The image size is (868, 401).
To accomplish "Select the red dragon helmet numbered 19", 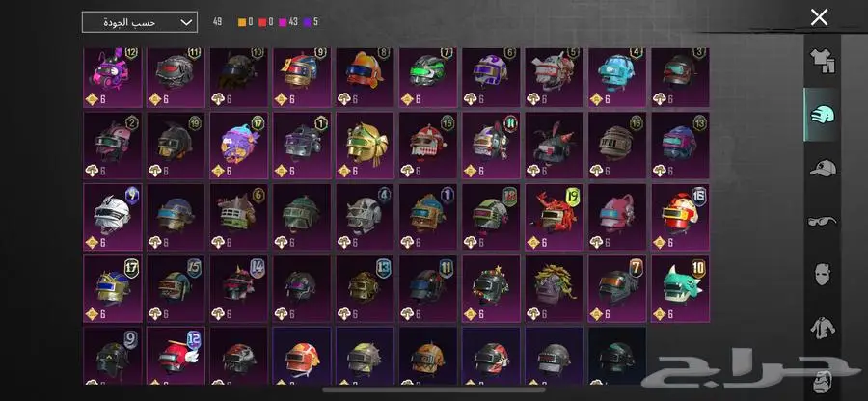I will 555,217.
